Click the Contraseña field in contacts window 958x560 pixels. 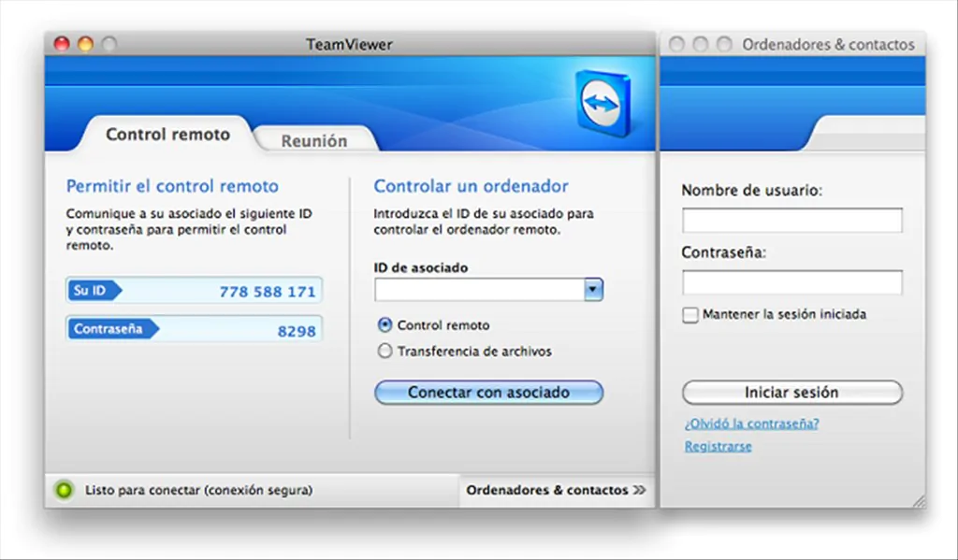click(791, 282)
